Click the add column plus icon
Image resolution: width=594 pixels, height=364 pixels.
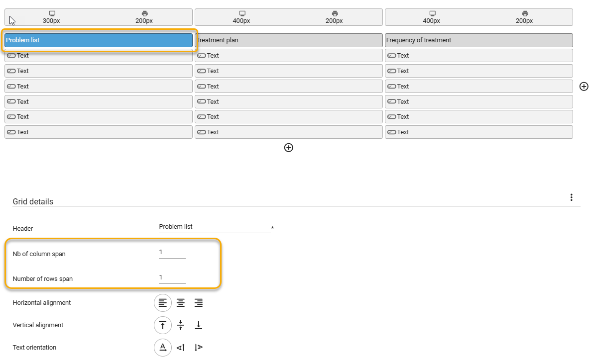[584, 87]
